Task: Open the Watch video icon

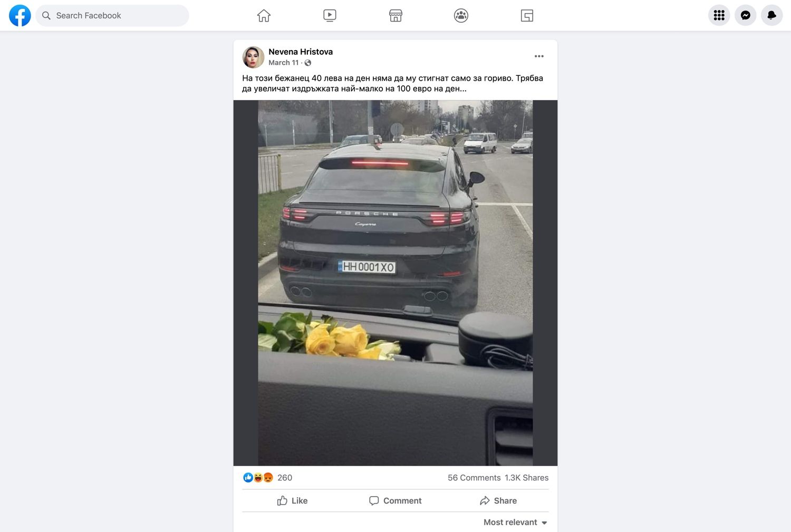Action: tap(330, 16)
